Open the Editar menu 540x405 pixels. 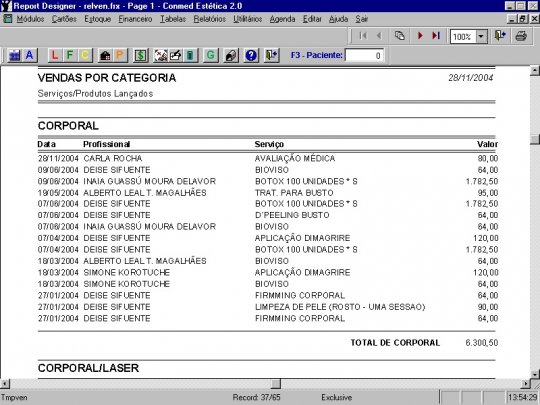[x=312, y=19]
